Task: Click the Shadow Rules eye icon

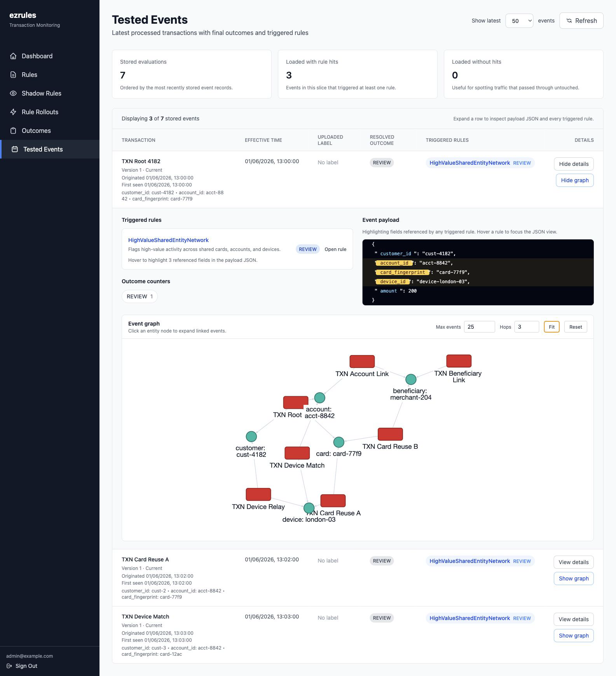Action: coord(13,93)
